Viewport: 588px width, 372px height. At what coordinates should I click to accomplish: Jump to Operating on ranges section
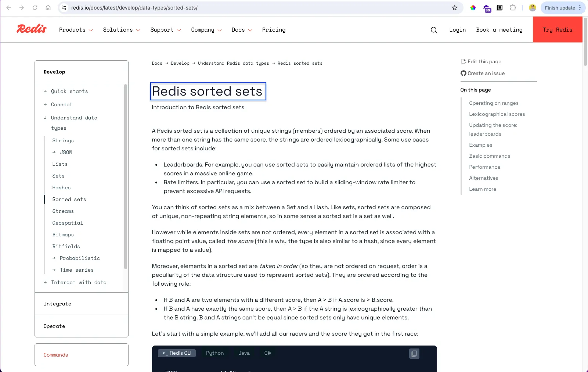494,103
